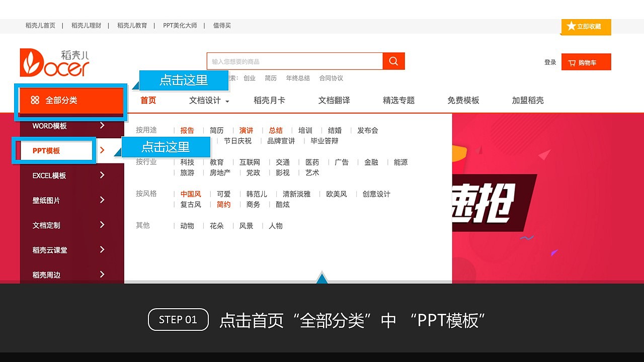Image resolution: width=644 pixels, height=362 pixels.
Task: Open the 文档设计 dropdown arrow
Action: (227, 101)
